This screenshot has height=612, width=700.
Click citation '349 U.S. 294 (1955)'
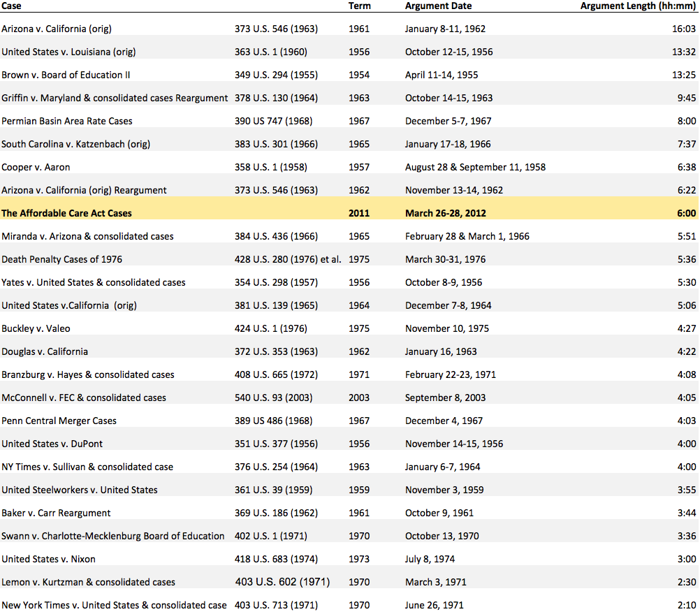click(277, 75)
